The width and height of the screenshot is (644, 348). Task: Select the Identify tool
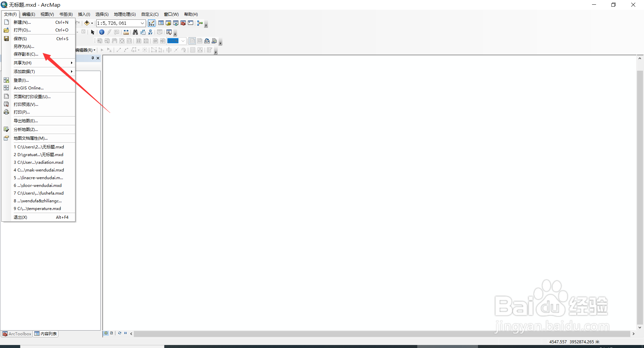pos(102,32)
